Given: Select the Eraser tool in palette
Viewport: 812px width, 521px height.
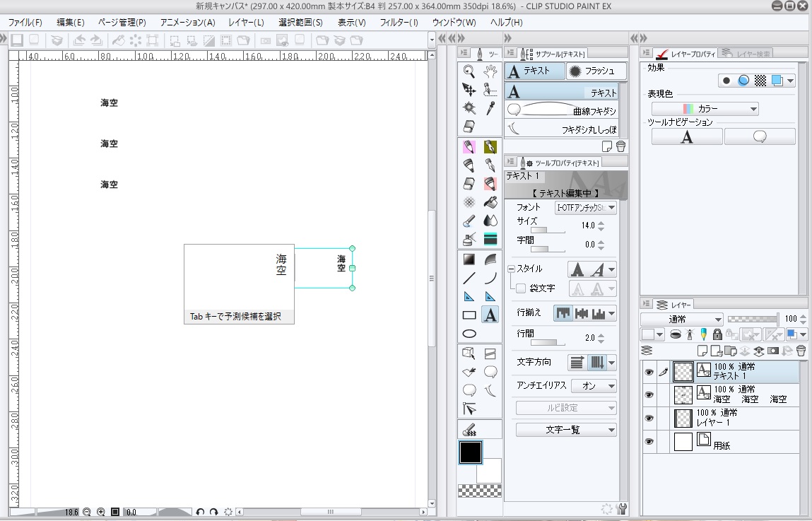Looking at the screenshot, I should (469, 127).
